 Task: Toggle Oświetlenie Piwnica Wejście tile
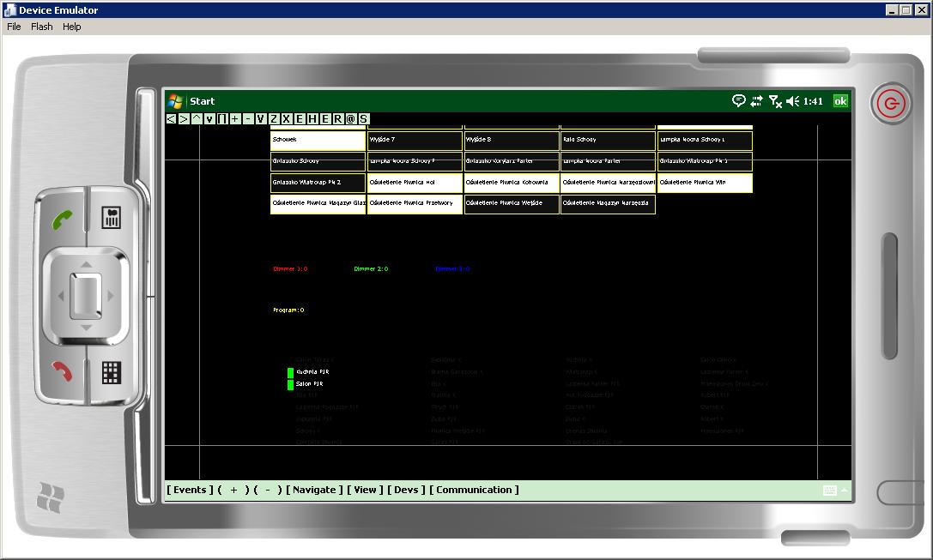(x=512, y=204)
